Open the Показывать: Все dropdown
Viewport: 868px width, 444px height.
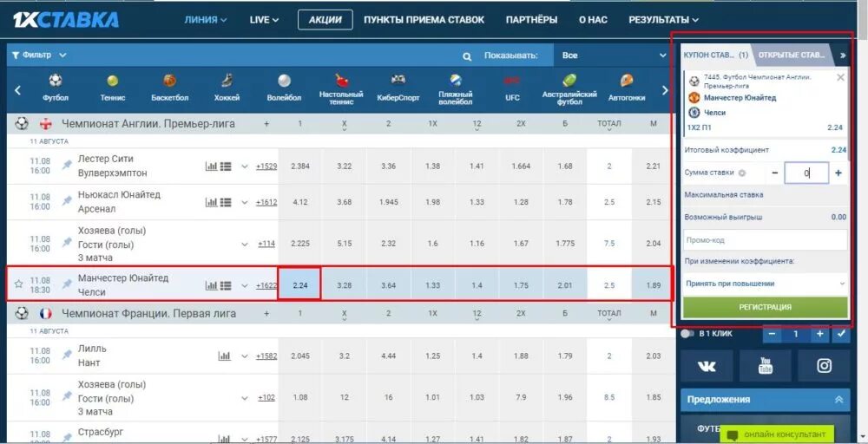(614, 55)
